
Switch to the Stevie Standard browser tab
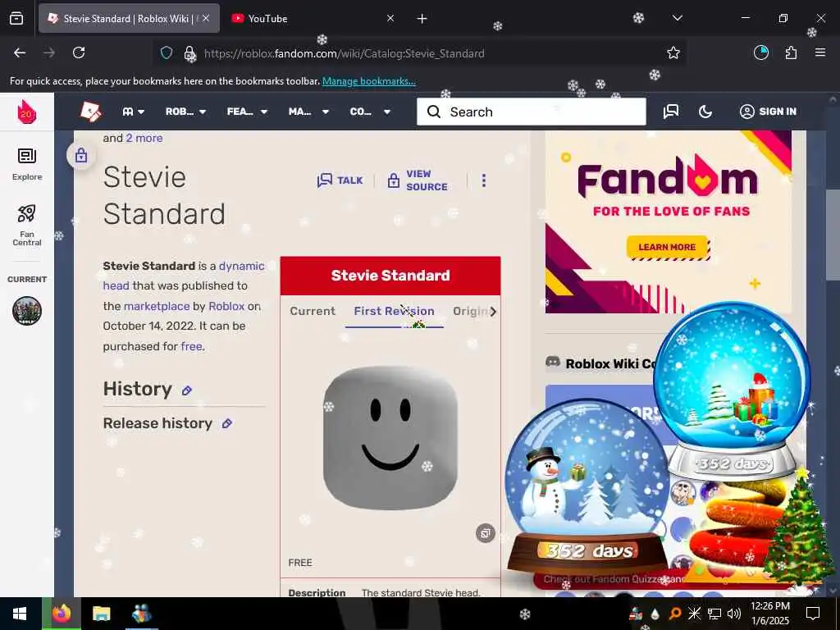click(129, 18)
